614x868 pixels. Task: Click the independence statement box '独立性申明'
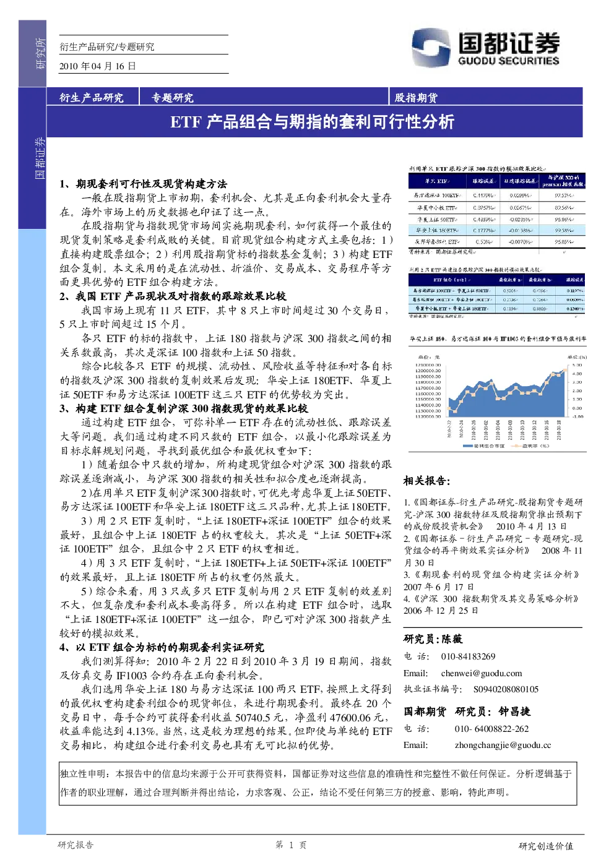(318, 783)
